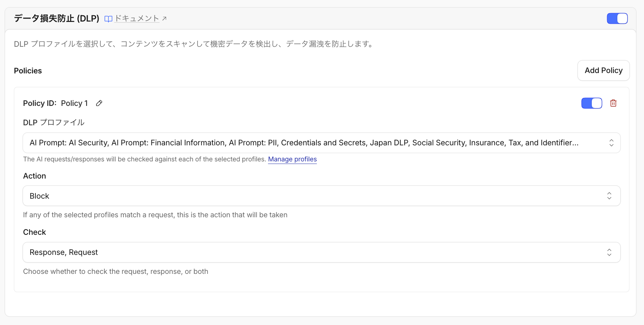Open the Manage profiles link
This screenshot has width=644, height=325.
(x=292, y=159)
